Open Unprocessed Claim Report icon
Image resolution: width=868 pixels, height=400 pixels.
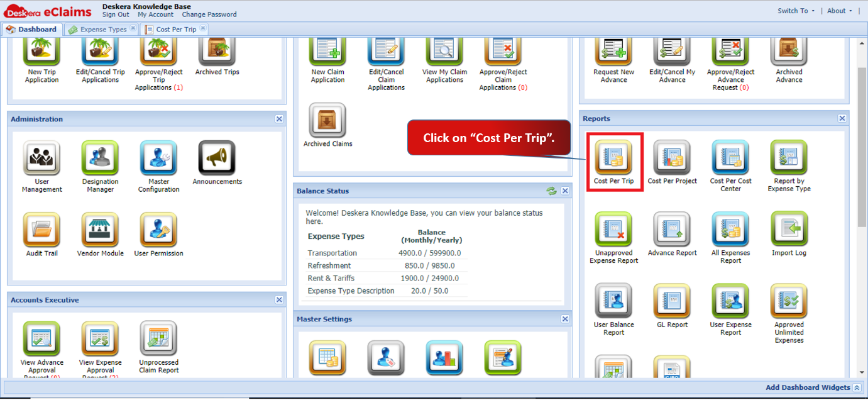[158, 339]
